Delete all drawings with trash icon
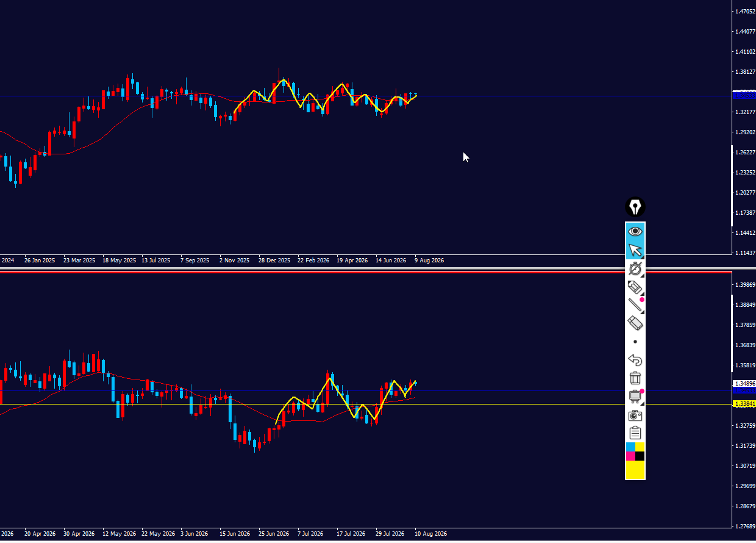 coord(635,378)
